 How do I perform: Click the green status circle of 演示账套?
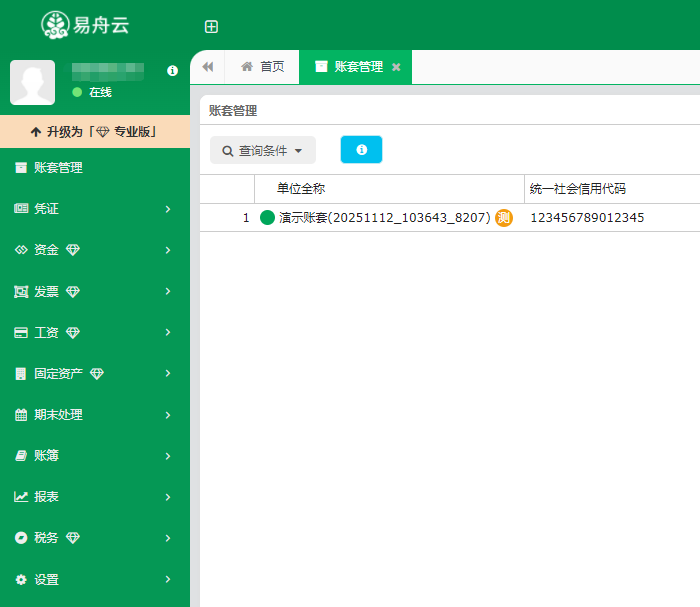(267, 218)
